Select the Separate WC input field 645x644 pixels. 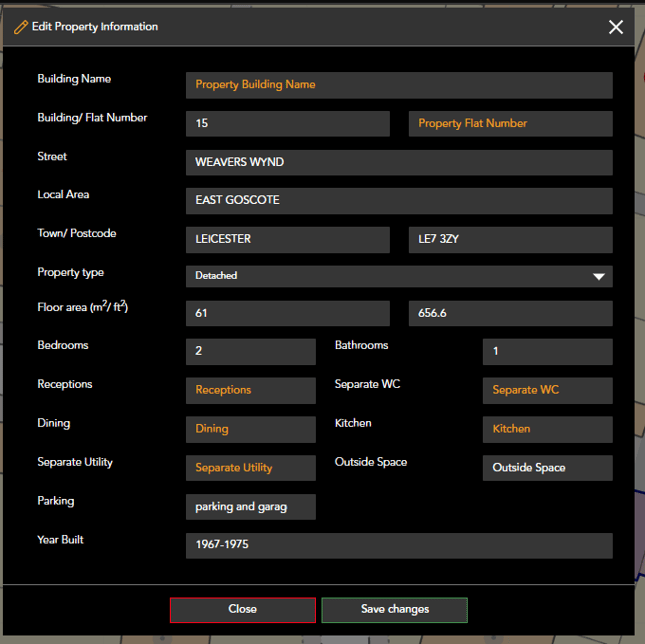click(x=547, y=390)
